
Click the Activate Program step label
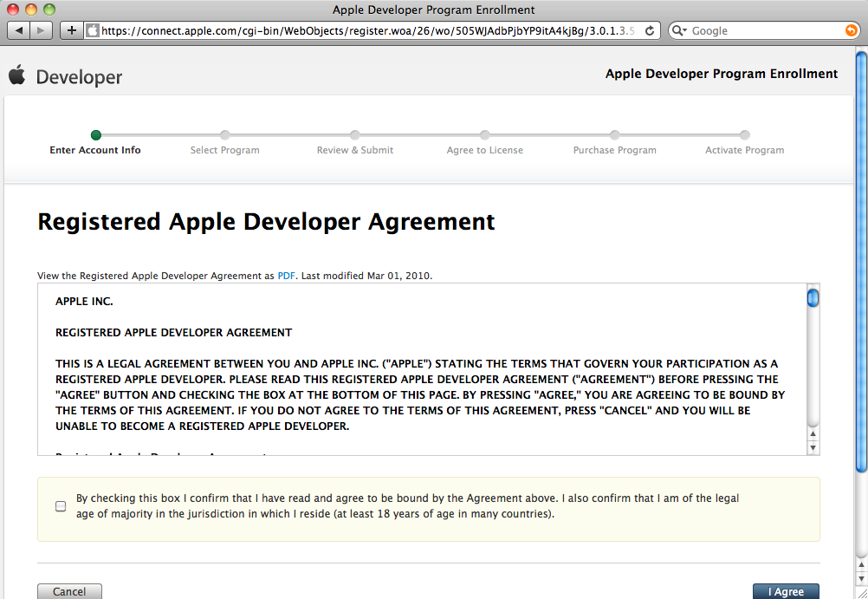tap(744, 150)
